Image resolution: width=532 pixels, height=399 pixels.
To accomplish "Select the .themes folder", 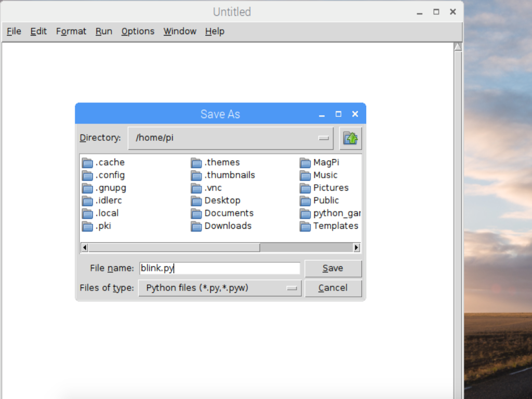I will point(216,163).
